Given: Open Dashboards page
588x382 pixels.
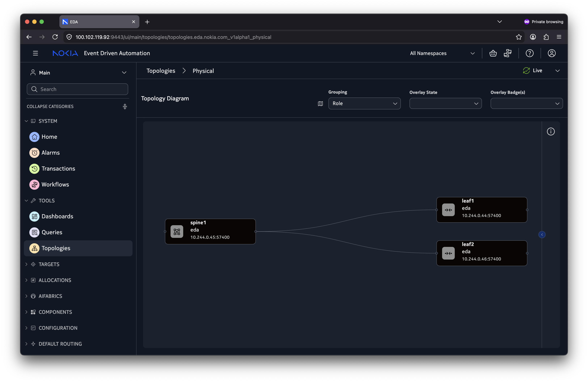Looking at the screenshot, I should (57, 217).
